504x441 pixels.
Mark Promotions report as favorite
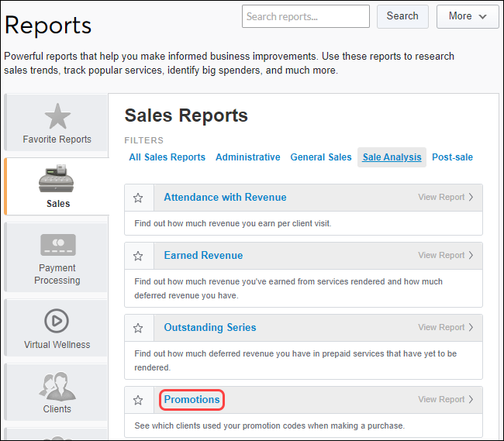(x=138, y=400)
